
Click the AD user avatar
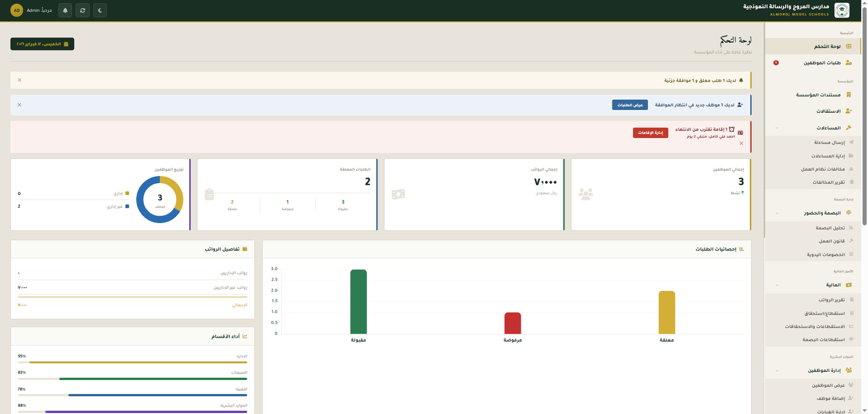(17, 10)
